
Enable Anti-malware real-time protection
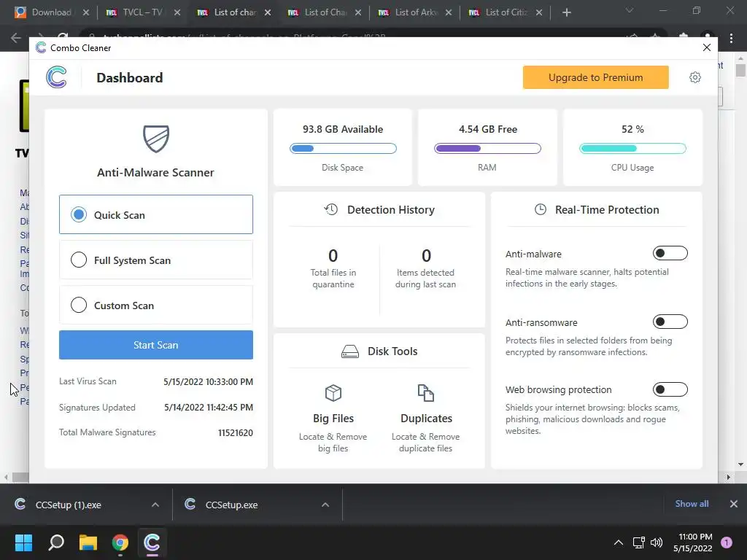click(x=670, y=253)
